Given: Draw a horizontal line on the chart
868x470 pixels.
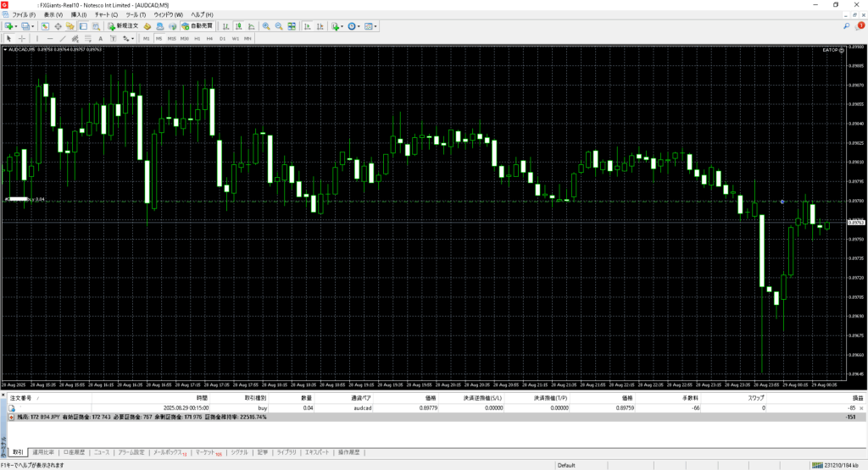Looking at the screenshot, I should coord(51,38).
